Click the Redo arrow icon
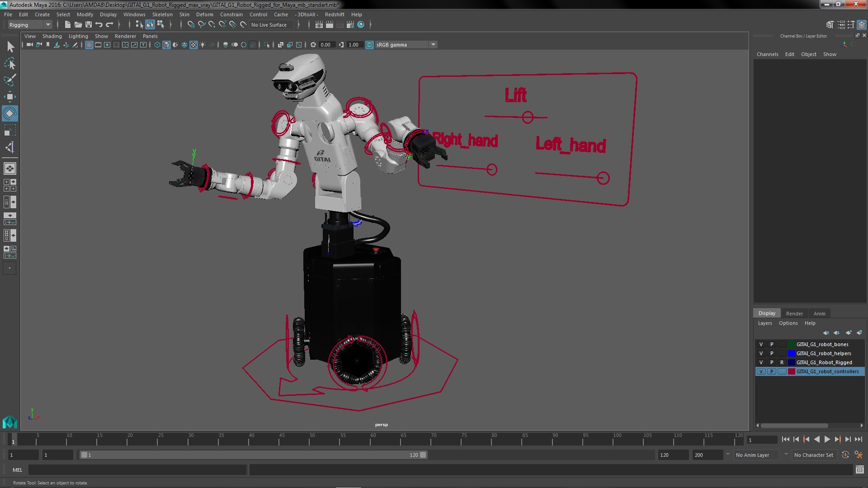 tap(109, 25)
